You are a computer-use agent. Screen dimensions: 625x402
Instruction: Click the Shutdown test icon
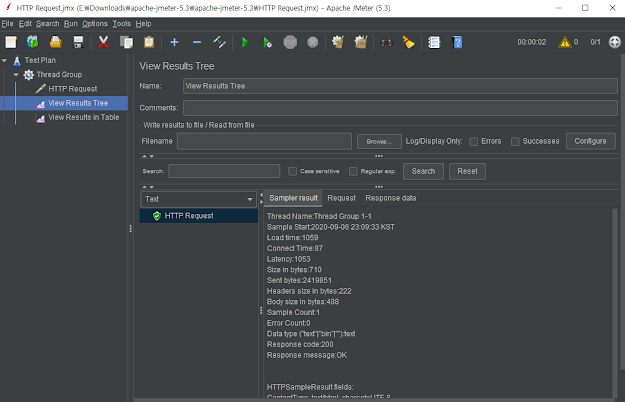point(313,42)
